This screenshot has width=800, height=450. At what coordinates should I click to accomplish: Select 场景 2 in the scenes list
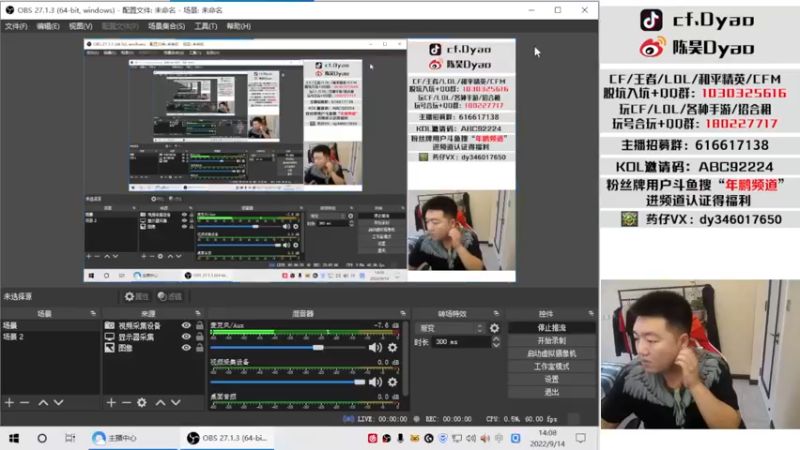[50, 337]
